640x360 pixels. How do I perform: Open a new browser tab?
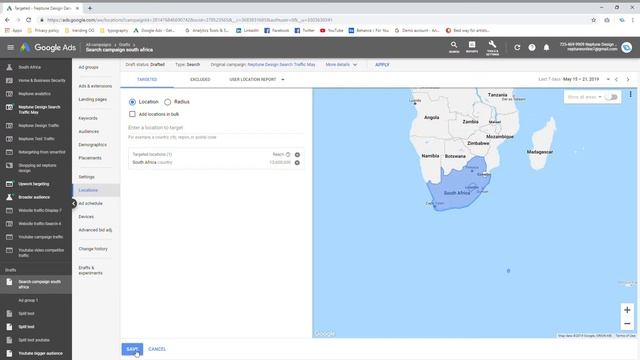point(90,8)
